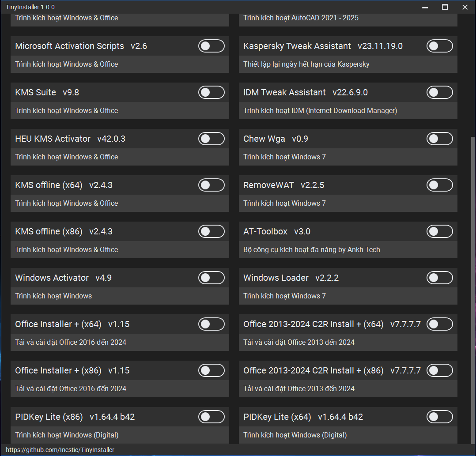Image resolution: width=476 pixels, height=456 pixels.
Task: Enable Office 2013-2024 C2R Install + (x86) toggle
Action: (x=440, y=370)
